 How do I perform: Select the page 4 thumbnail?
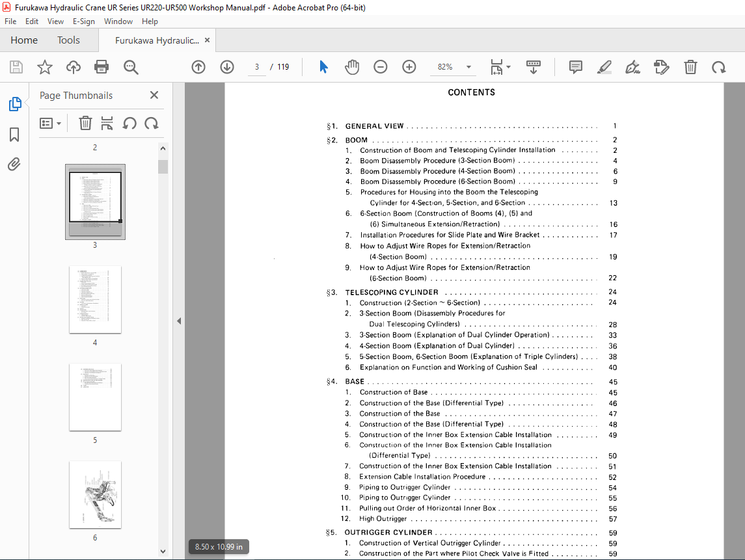pos(95,300)
